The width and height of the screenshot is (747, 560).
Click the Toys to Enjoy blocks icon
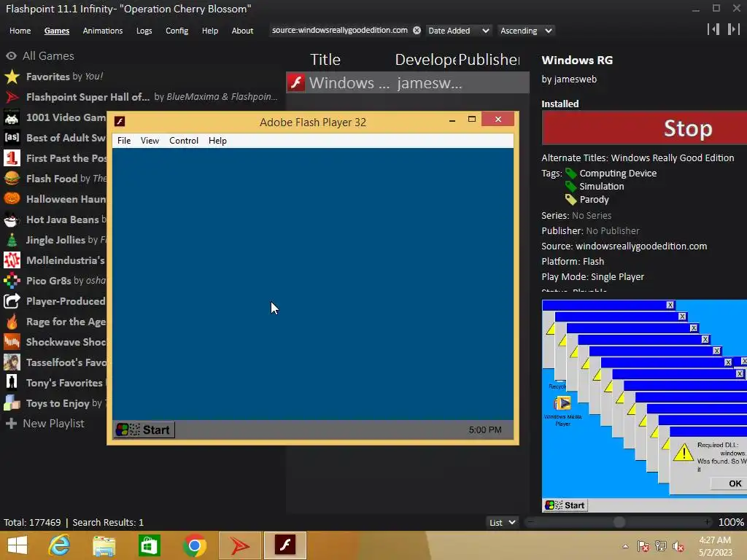point(12,403)
